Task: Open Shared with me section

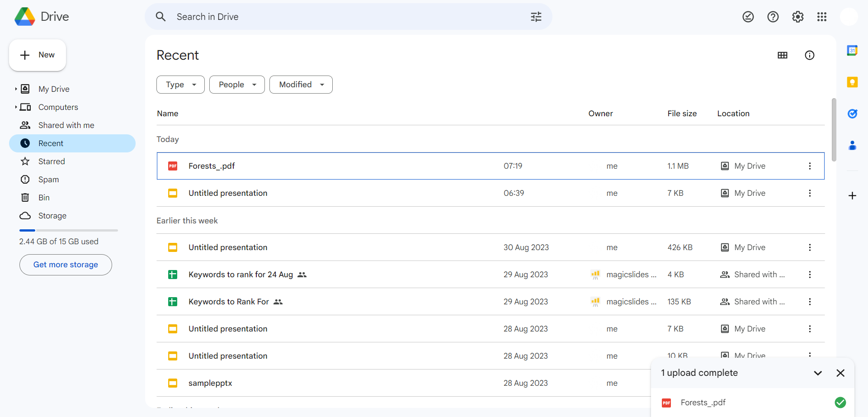Action: coord(66,125)
